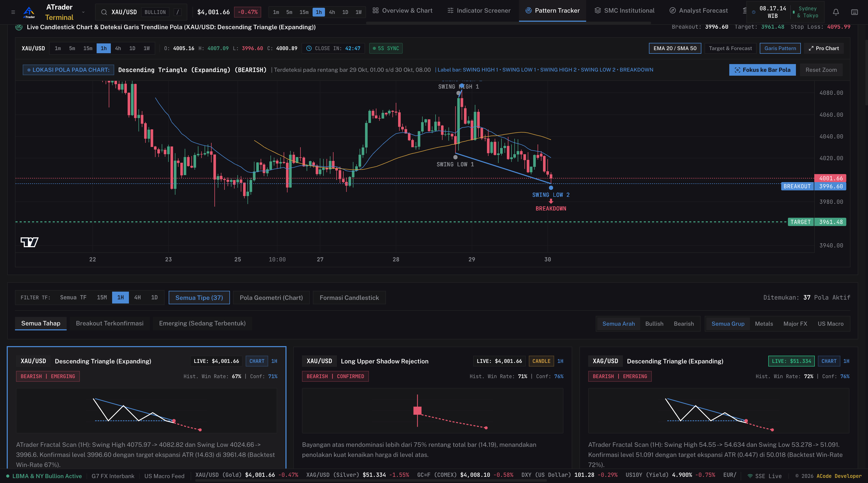This screenshot has width=868, height=483.
Task: Click the clock icon beside WIB time
Action: 754,12
